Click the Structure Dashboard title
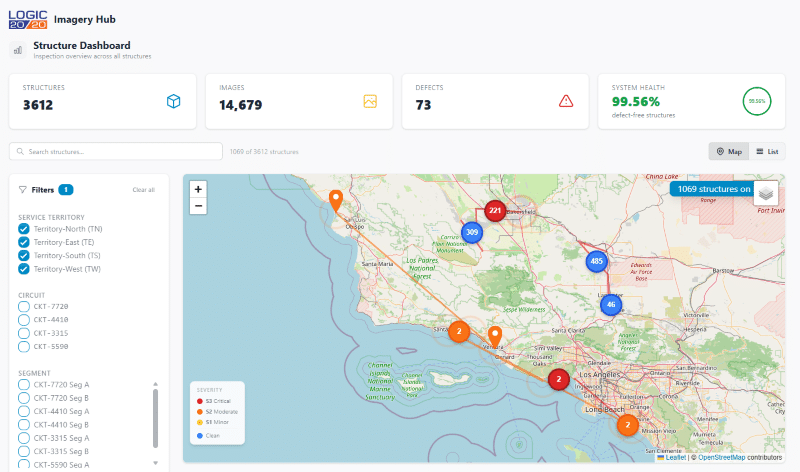The height and width of the screenshot is (472, 800). (x=82, y=45)
